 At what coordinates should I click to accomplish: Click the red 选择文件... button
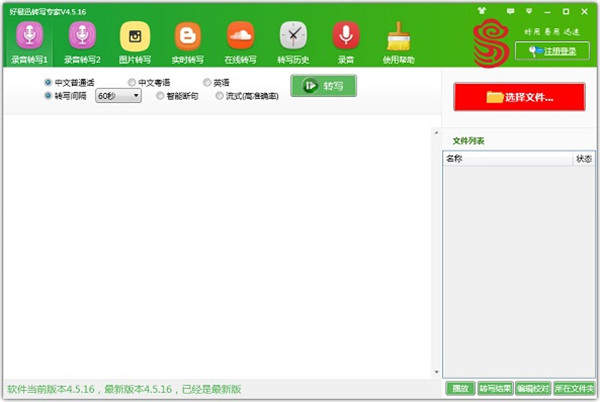click(x=519, y=97)
